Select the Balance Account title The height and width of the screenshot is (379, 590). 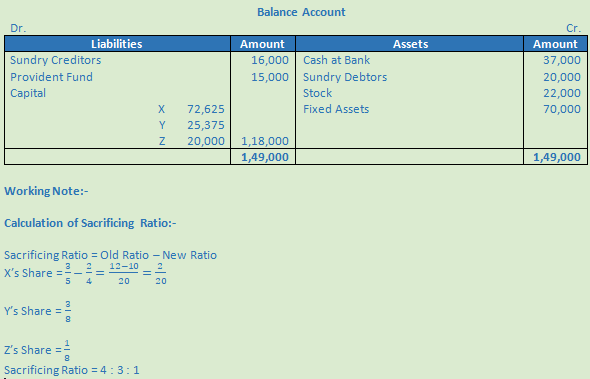[301, 12]
